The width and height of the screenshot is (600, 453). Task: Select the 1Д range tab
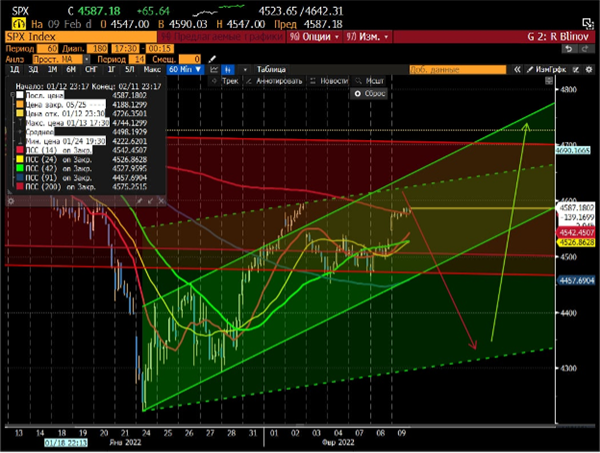pyautogui.click(x=14, y=69)
